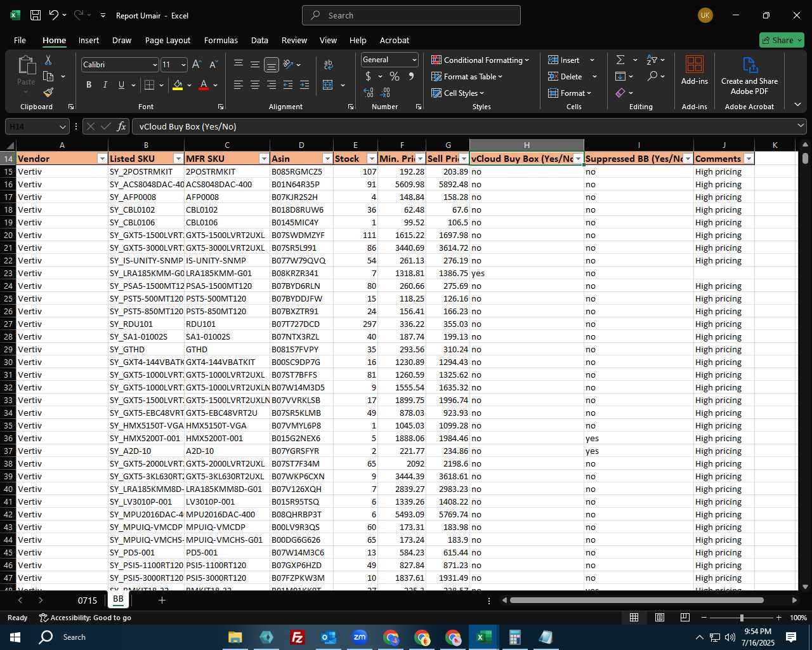Open the File menu
Image resolution: width=812 pixels, height=650 pixels.
click(20, 40)
